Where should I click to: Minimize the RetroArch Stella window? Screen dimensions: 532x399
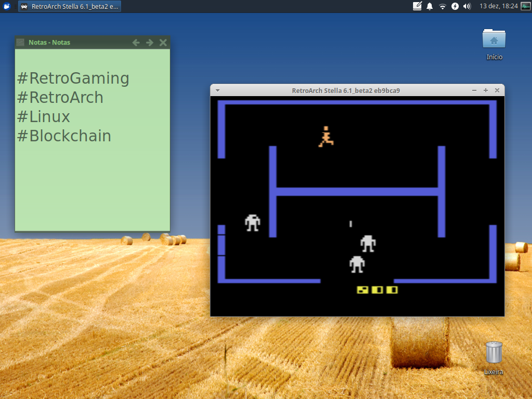click(474, 90)
